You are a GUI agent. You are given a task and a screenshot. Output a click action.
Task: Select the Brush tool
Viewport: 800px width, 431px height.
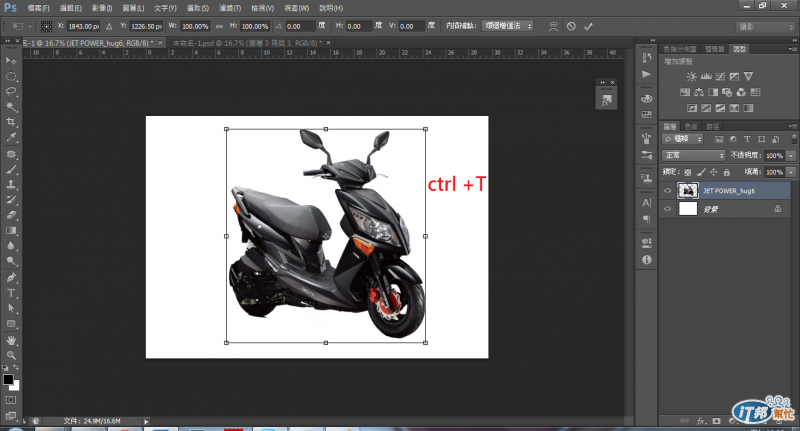pos(11,169)
